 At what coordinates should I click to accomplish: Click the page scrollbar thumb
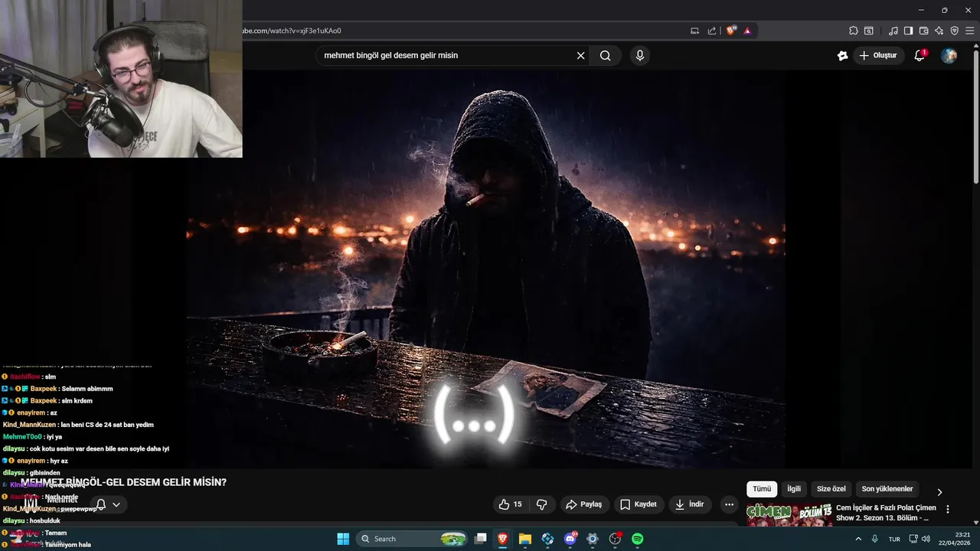tap(975, 115)
